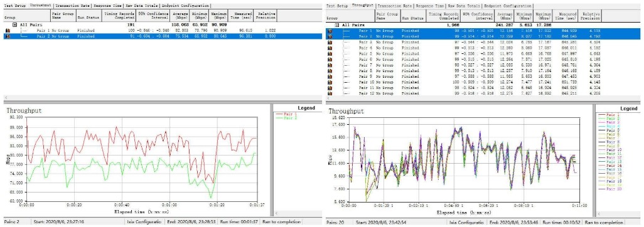Click "Pairs: 2" in left status bar

click(11, 222)
